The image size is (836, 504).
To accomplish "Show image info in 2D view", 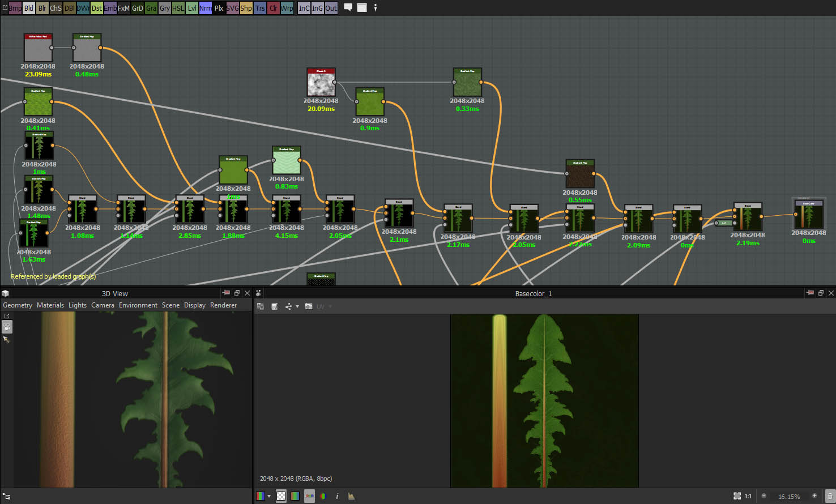I will click(337, 496).
